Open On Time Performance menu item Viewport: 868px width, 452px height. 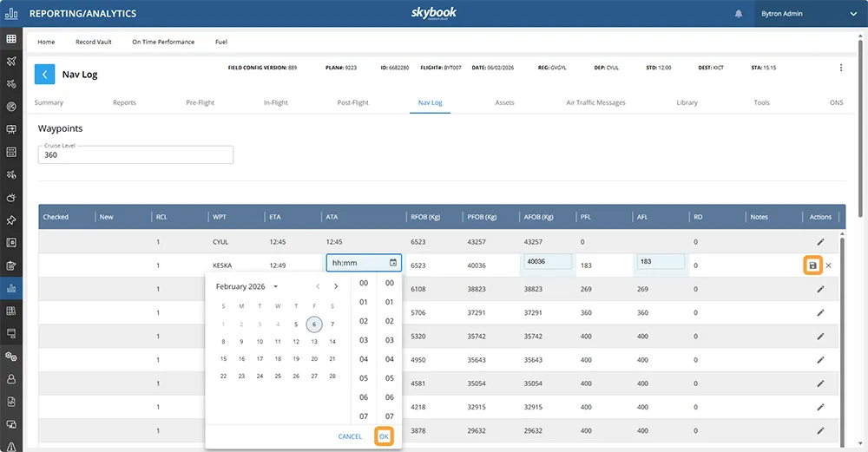163,42
